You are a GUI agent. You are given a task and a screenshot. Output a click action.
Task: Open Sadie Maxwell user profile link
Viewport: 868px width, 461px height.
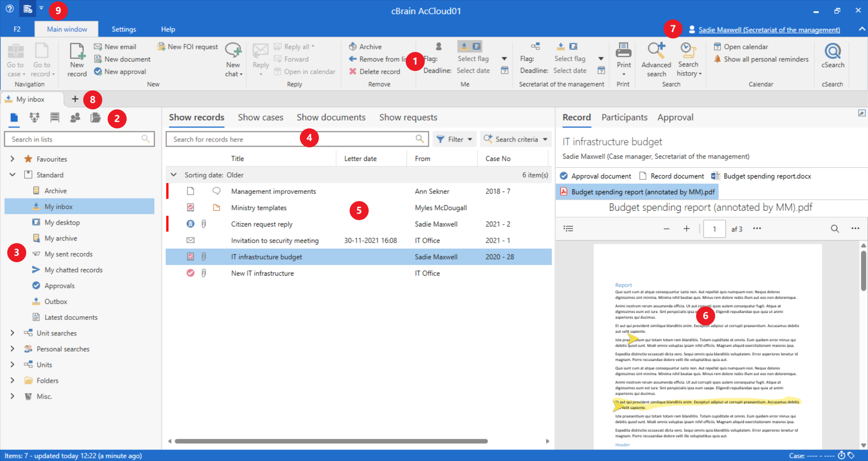[x=769, y=30]
